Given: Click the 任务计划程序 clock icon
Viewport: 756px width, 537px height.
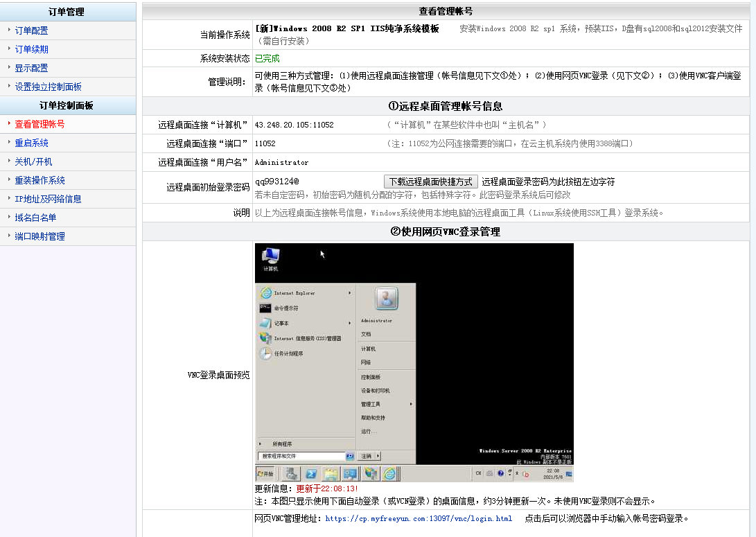Looking at the screenshot, I should point(265,353).
